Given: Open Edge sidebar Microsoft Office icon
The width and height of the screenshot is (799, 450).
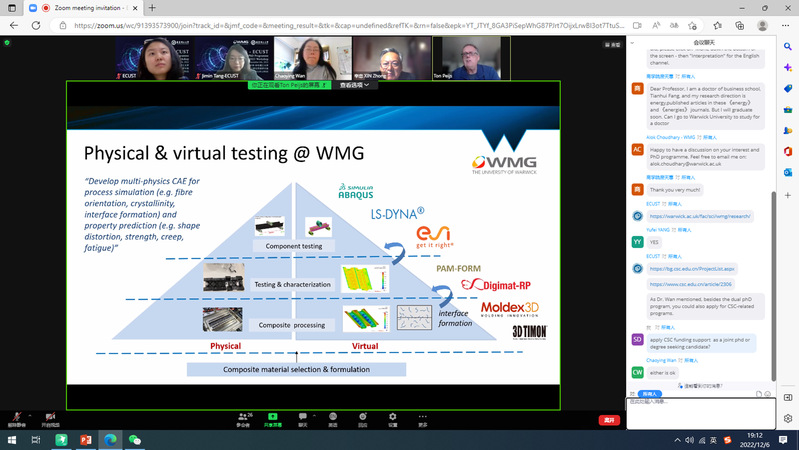Looking at the screenshot, I should 788,151.
